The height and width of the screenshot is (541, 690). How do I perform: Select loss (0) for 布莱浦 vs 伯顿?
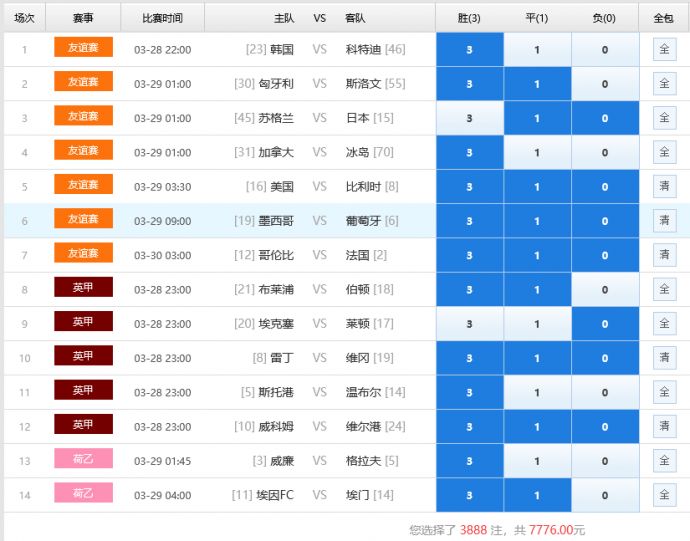tap(604, 290)
